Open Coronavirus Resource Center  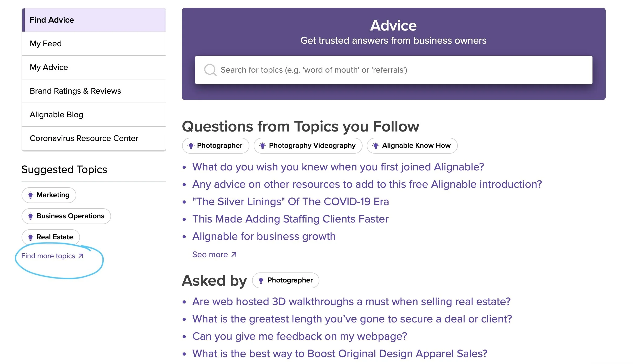[x=94, y=138]
